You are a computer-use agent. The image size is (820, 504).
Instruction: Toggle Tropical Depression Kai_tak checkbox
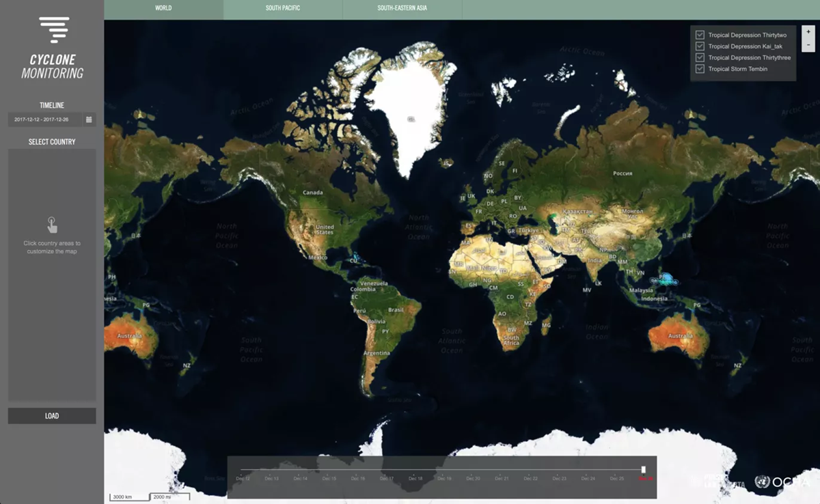(x=700, y=46)
